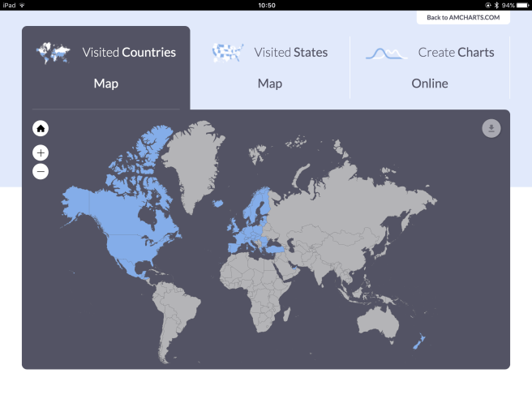Click the USA map icon in Visited States
The height and width of the screenshot is (399, 532).
click(x=227, y=53)
